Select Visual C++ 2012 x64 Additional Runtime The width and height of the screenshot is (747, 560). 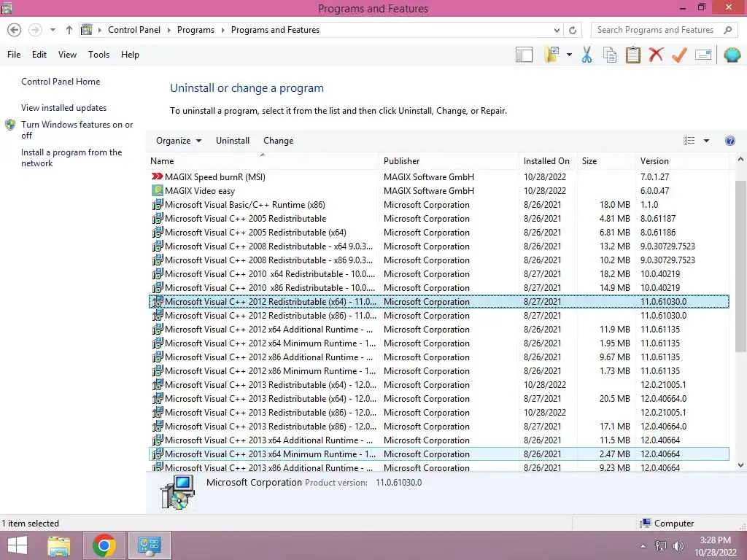coord(438,329)
